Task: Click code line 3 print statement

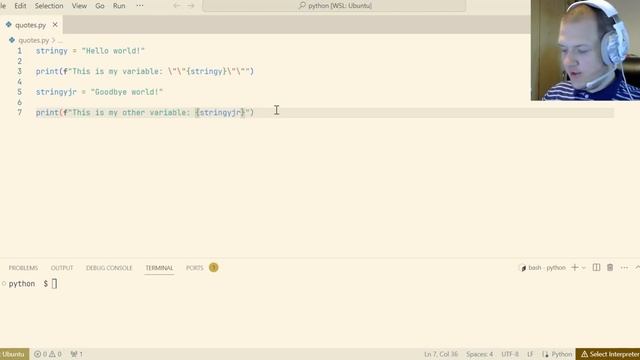Action: pyautogui.click(x=145, y=71)
